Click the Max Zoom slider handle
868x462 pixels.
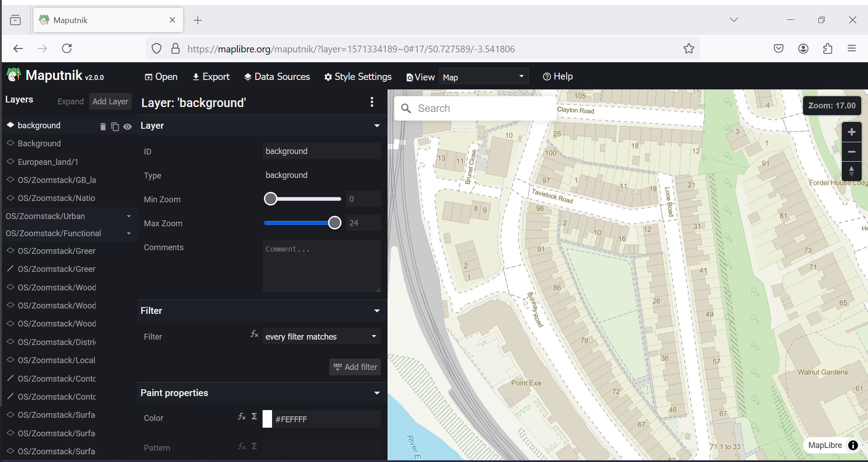click(x=334, y=223)
